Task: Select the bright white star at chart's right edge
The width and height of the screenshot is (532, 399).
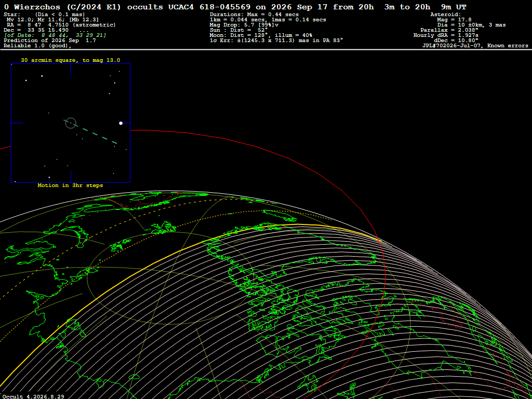Action: coord(121,123)
